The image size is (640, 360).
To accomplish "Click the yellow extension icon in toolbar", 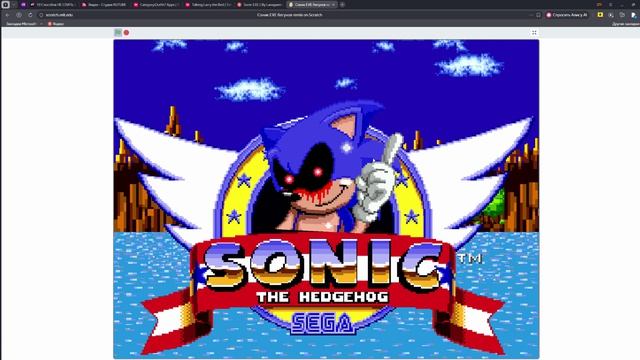I will click(600, 15).
